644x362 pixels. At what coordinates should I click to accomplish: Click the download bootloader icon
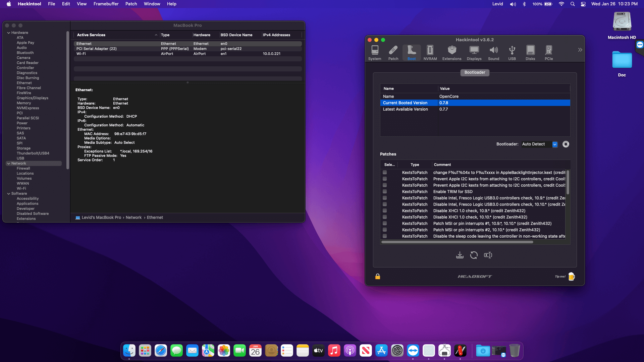click(460, 255)
